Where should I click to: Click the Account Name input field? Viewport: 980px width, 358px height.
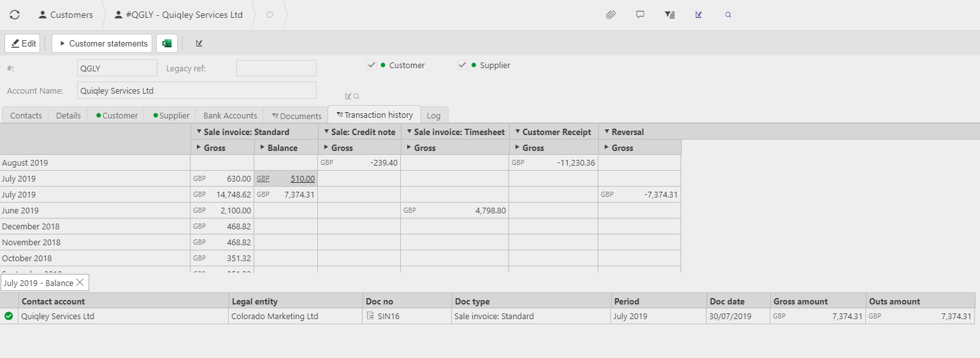tap(196, 90)
